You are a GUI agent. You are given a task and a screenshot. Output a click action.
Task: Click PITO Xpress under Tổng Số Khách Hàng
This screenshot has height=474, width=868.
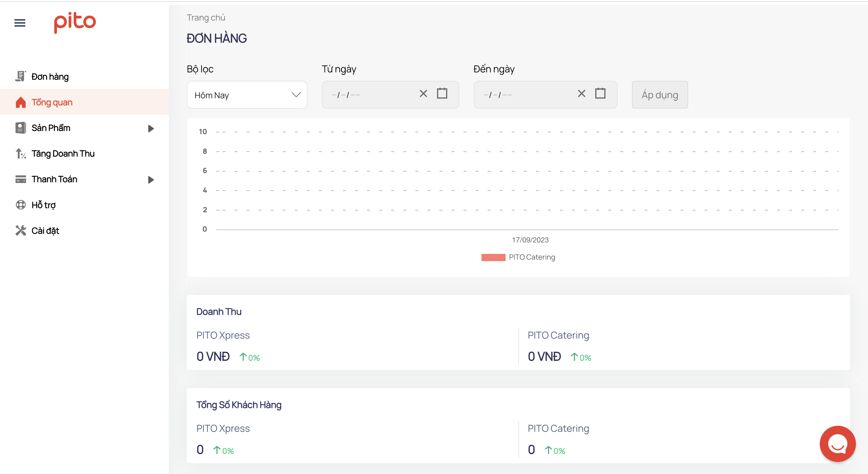(x=223, y=428)
